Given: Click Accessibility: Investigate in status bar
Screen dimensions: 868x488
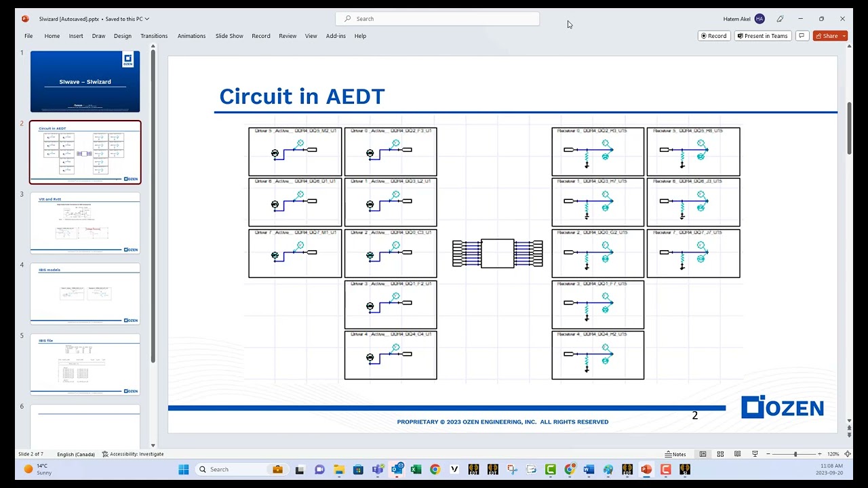Looking at the screenshot, I should coord(133,454).
